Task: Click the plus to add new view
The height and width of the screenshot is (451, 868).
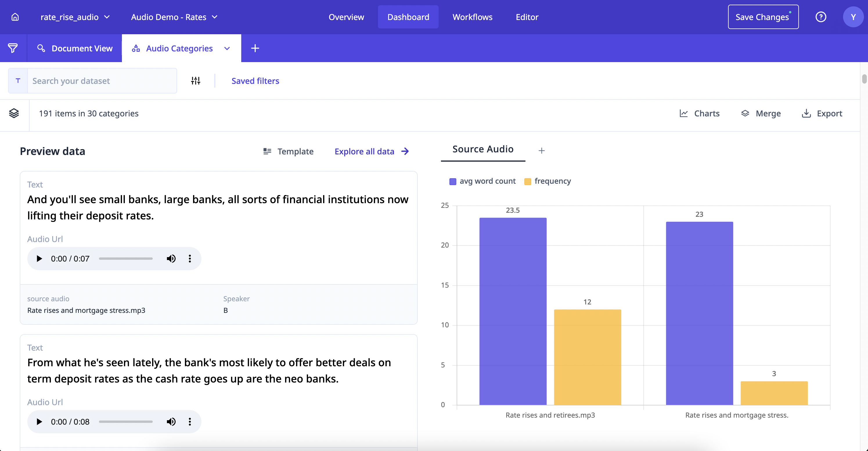Action: pyautogui.click(x=255, y=48)
